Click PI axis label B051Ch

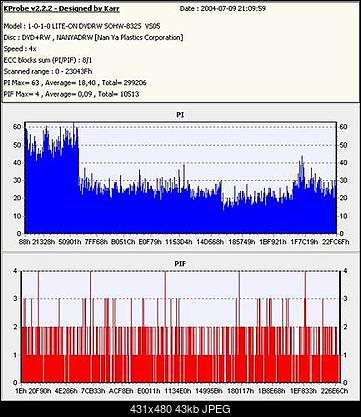click(x=123, y=241)
